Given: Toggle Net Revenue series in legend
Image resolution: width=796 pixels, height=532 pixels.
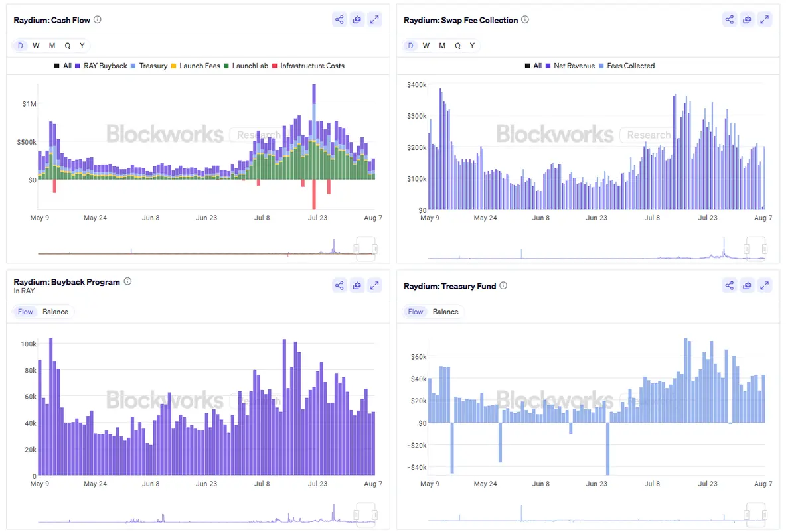Looking at the screenshot, I should pyautogui.click(x=570, y=66).
